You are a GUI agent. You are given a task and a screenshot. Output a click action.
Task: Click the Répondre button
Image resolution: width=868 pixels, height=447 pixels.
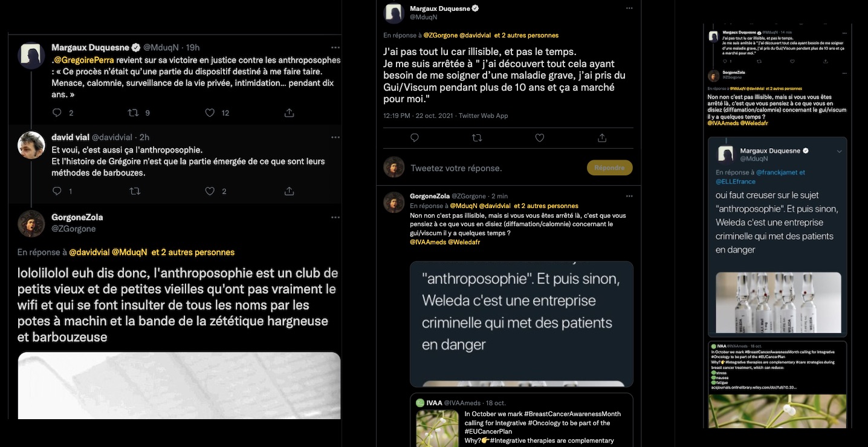tap(609, 168)
